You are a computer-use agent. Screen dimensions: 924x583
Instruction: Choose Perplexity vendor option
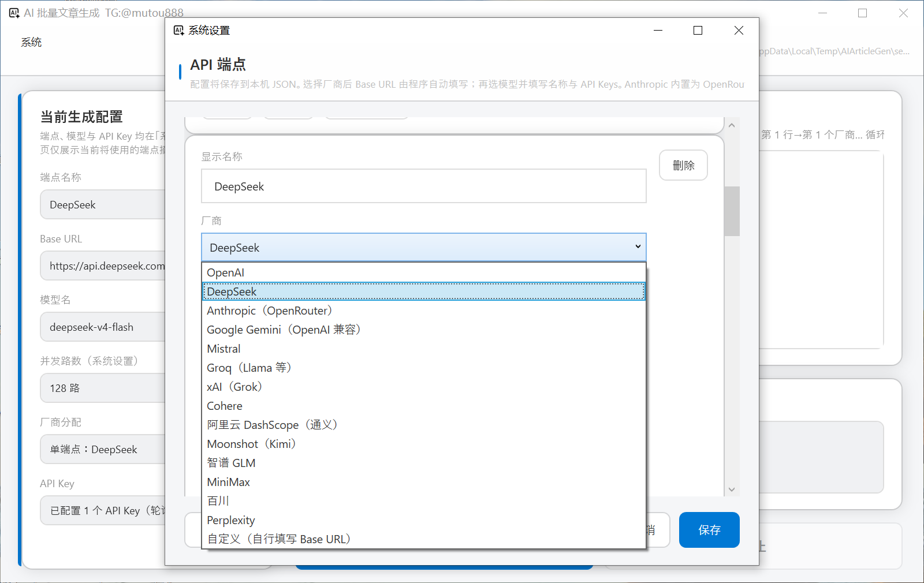click(423, 520)
